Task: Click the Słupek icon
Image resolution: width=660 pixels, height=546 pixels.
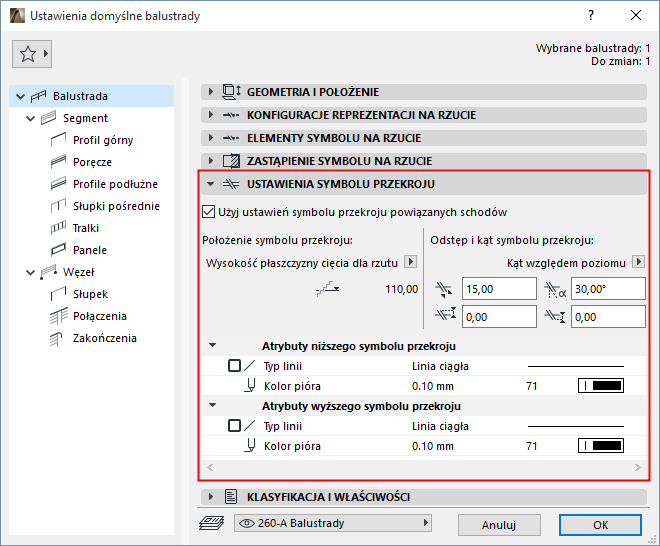Action: pyautogui.click(x=59, y=294)
